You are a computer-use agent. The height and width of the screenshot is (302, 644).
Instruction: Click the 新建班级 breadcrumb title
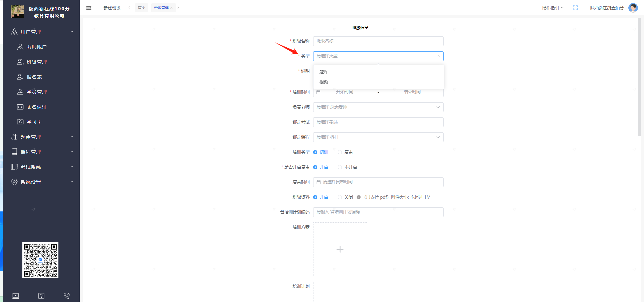click(112, 8)
